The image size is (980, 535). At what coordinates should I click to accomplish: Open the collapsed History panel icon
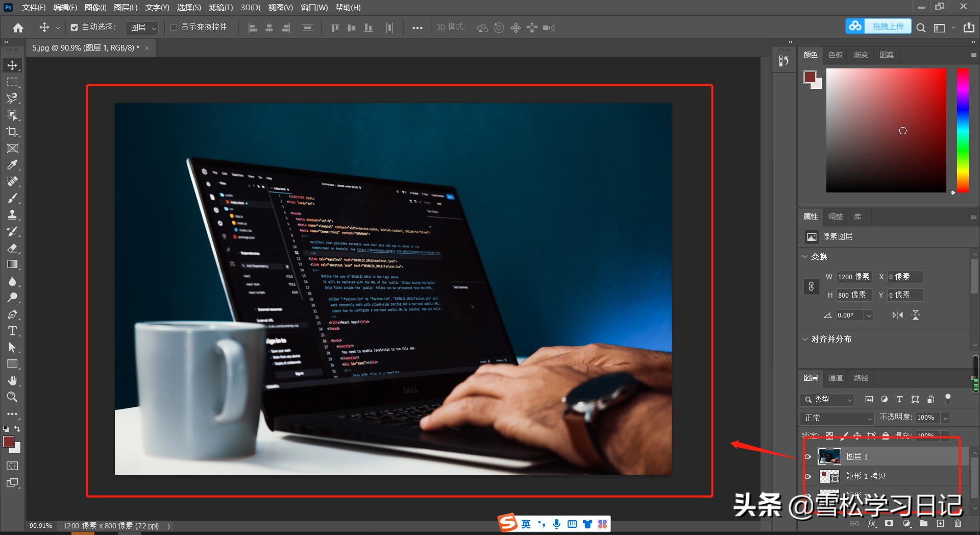[x=784, y=61]
